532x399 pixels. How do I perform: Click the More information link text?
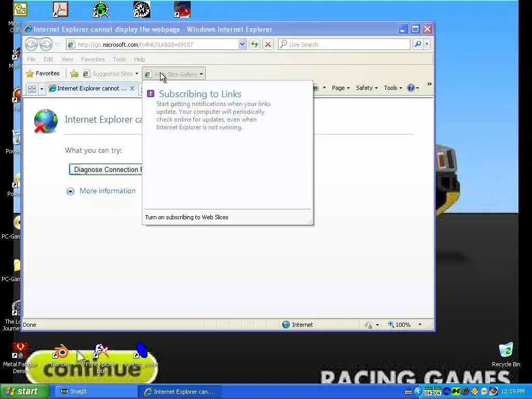click(x=108, y=191)
